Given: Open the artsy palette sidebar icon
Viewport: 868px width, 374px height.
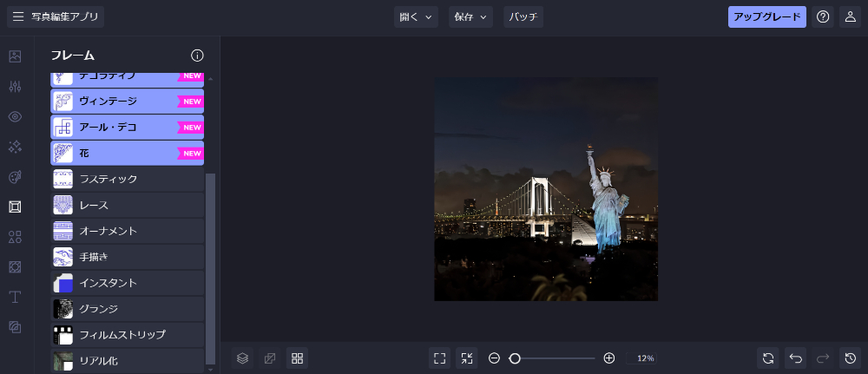Looking at the screenshot, I should (x=15, y=177).
